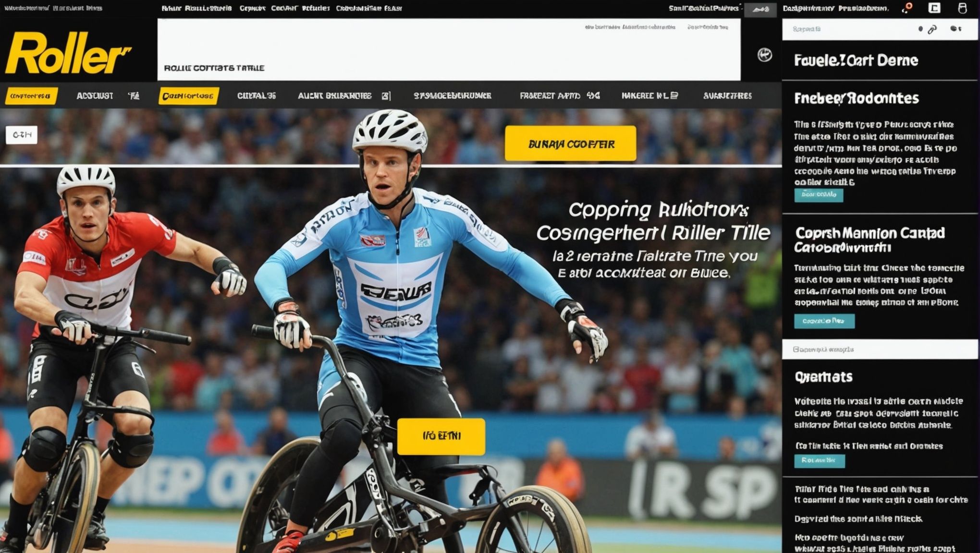Screen dimensions: 980x553
Task: Click the yellow button near the blue cyclist's knee
Action: pos(441,436)
